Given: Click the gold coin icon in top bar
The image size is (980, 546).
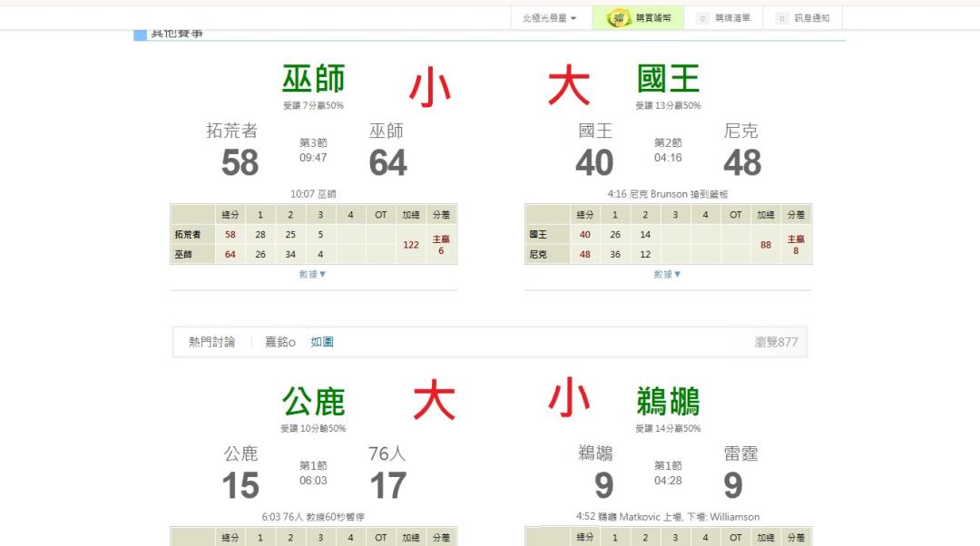Looking at the screenshot, I should click(x=619, y=18).
